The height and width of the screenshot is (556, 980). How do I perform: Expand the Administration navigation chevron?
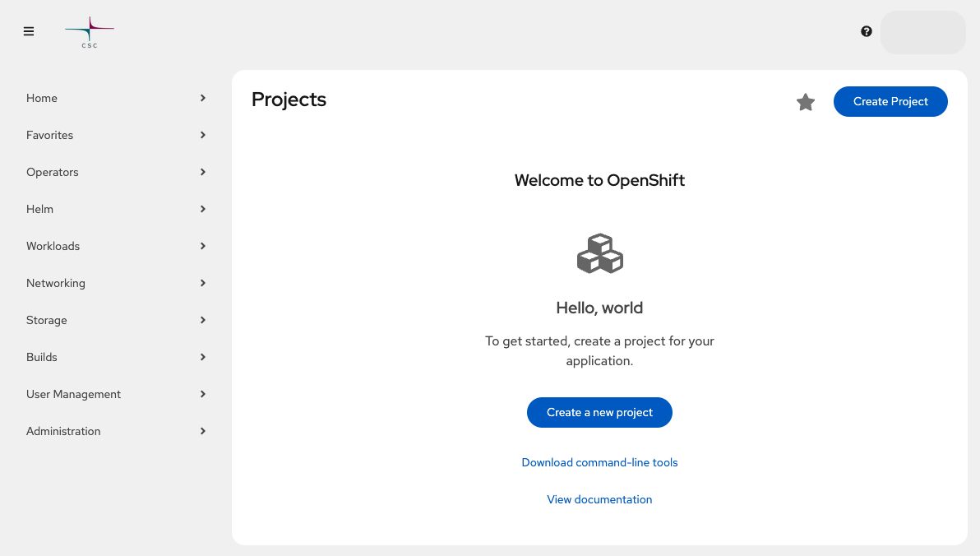(x=202, y=431)
